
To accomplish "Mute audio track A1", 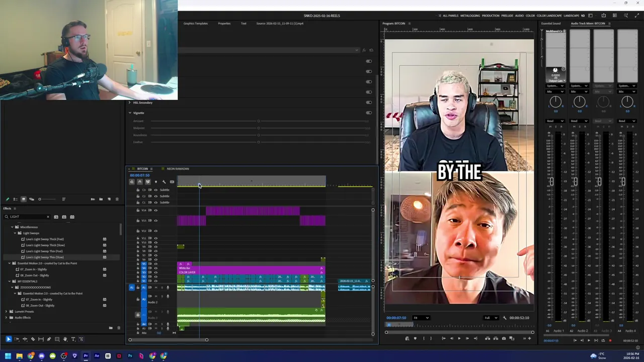I will point(155,288).
